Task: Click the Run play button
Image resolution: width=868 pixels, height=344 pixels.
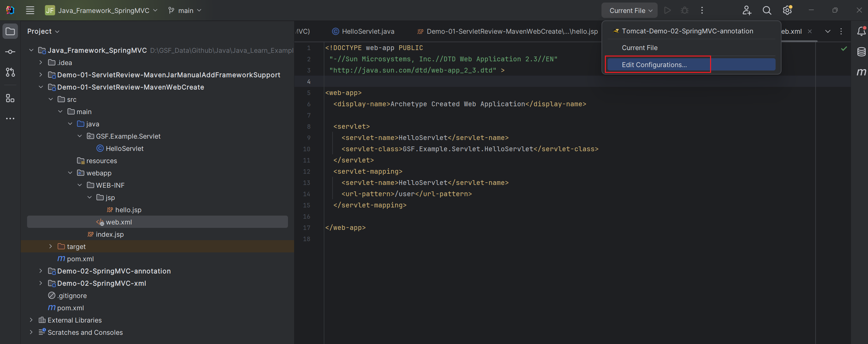Action: point(668,11)
